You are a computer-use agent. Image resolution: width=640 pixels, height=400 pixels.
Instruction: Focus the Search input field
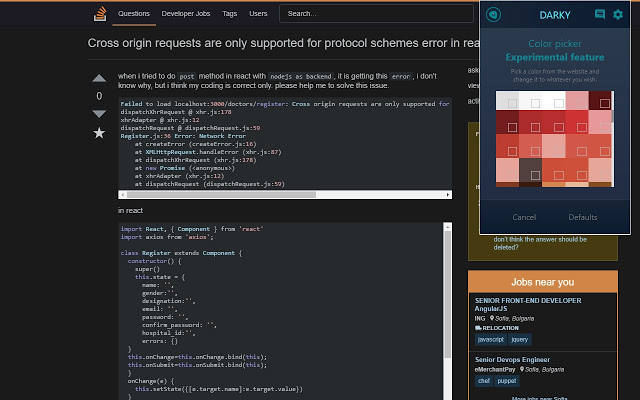coord(376,13)
